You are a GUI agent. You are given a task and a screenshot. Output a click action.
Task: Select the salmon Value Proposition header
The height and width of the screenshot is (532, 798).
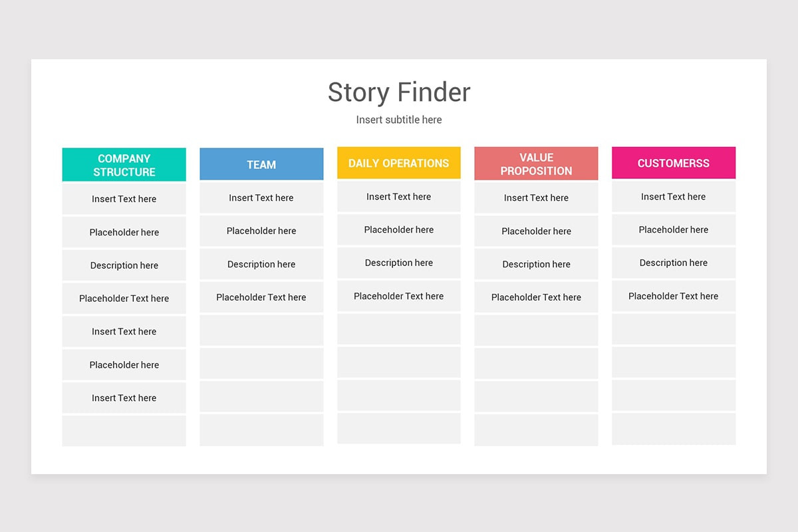[536, 164]
